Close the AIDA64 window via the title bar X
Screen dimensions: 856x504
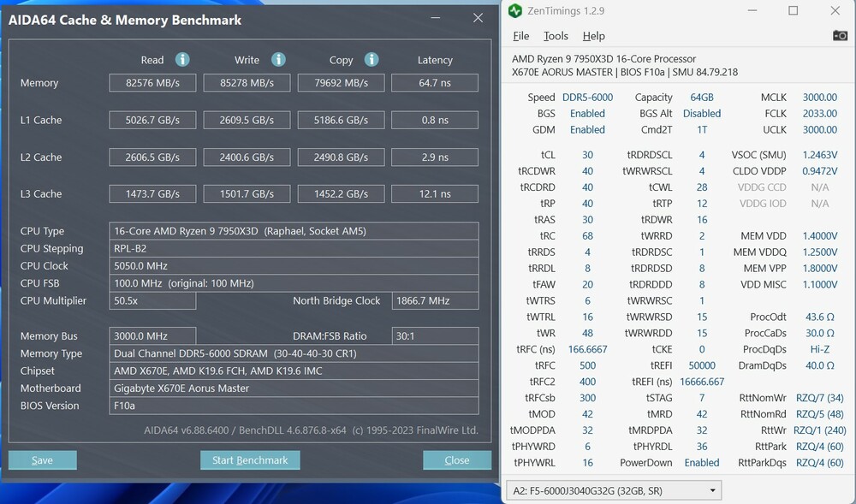pos(478,18)
